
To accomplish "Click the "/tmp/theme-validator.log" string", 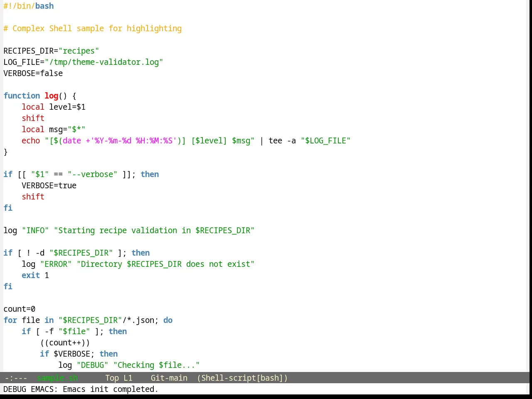I will (104, 62).
